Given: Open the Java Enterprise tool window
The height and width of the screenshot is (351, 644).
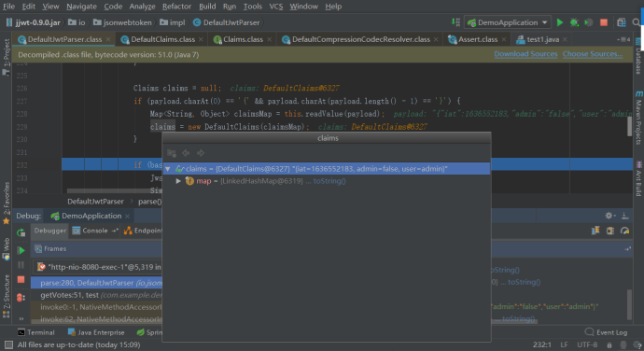Looking at the screenshot, I should (96, 332).
